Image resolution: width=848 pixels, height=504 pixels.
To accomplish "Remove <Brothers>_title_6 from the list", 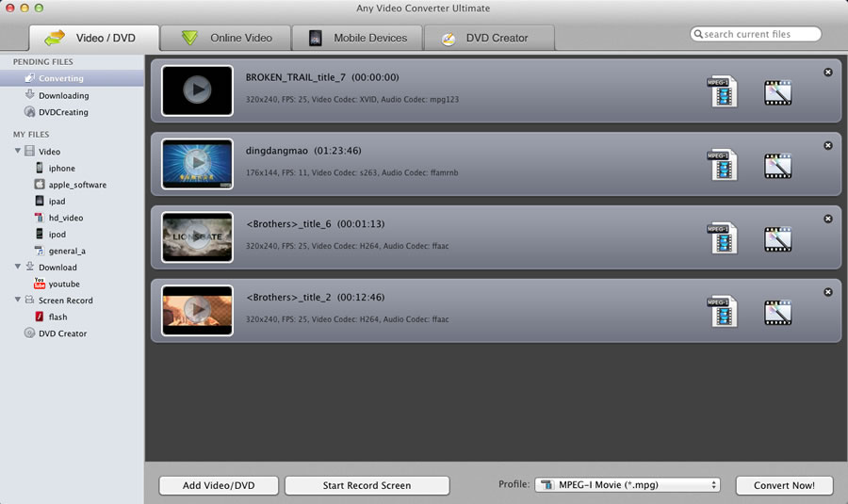I will point(828,219).
